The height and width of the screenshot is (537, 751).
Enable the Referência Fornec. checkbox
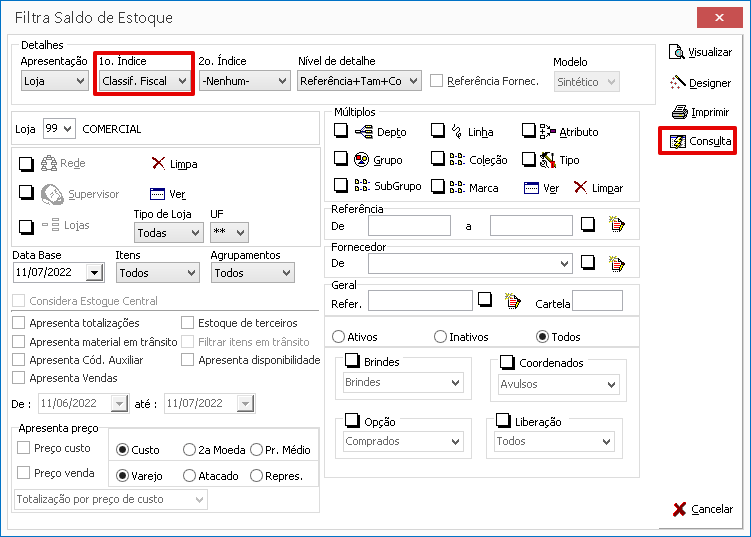click(436, 80)
